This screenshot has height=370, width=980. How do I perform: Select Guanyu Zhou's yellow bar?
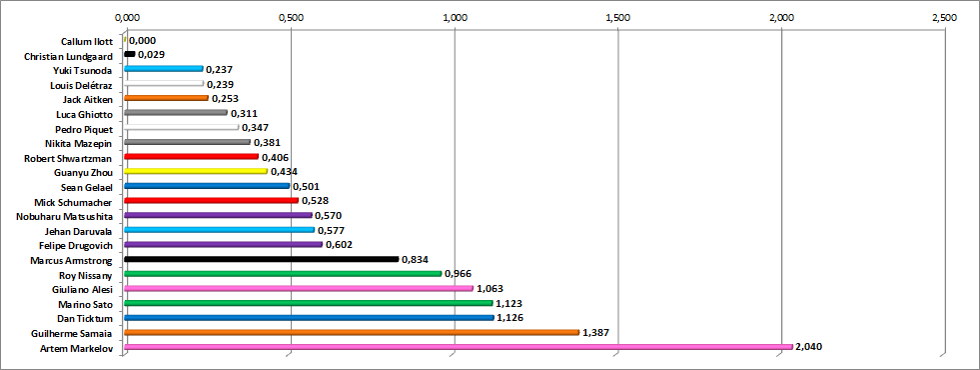click(x=196, y=171)
